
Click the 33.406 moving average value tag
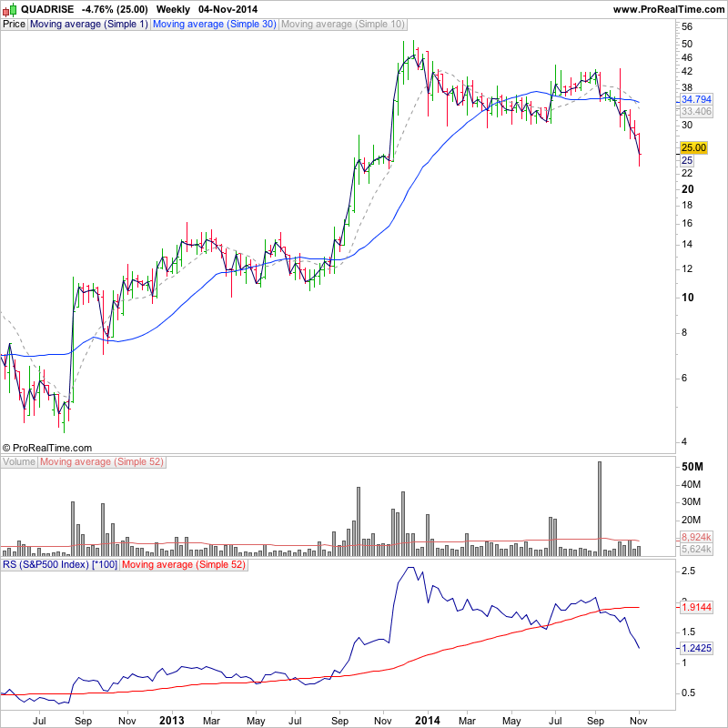(x=696, y=111)
